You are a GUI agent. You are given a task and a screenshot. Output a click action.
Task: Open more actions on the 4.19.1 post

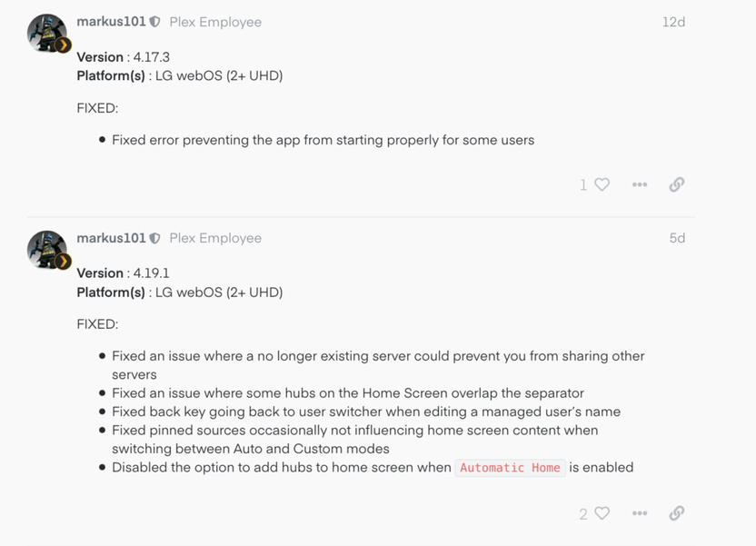point(640,513)
